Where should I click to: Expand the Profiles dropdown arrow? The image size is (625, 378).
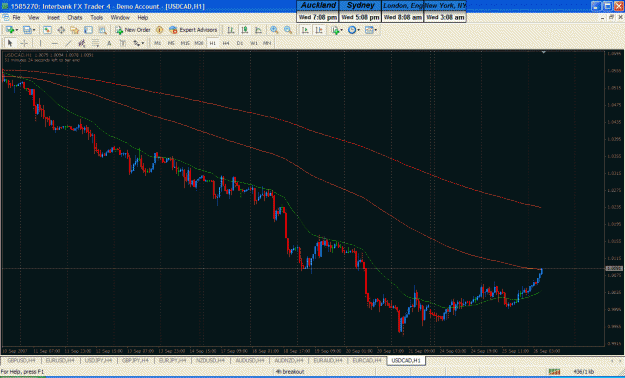[34, 30]
